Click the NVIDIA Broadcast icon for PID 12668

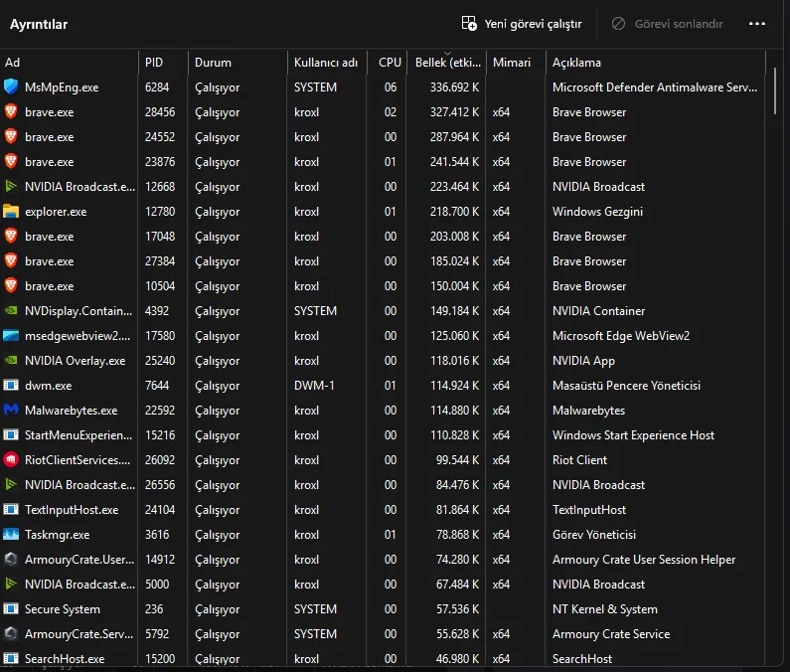click(11, 186)
